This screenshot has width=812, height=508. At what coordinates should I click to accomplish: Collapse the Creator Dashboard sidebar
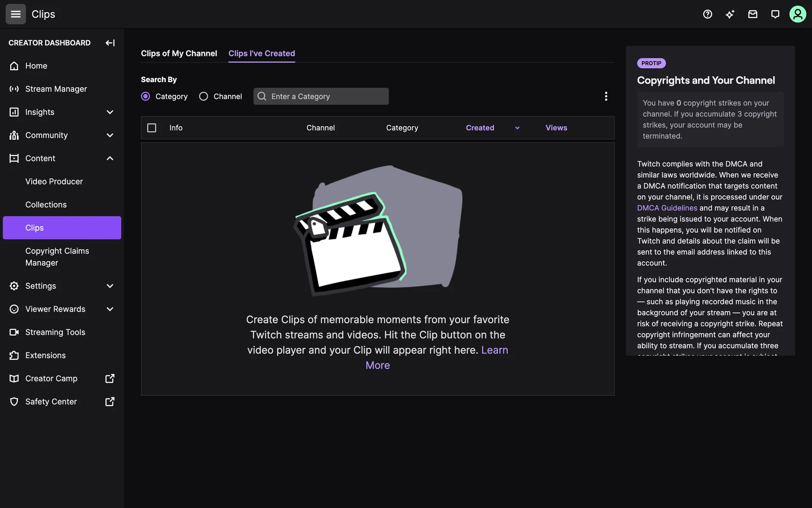[110, 43]
